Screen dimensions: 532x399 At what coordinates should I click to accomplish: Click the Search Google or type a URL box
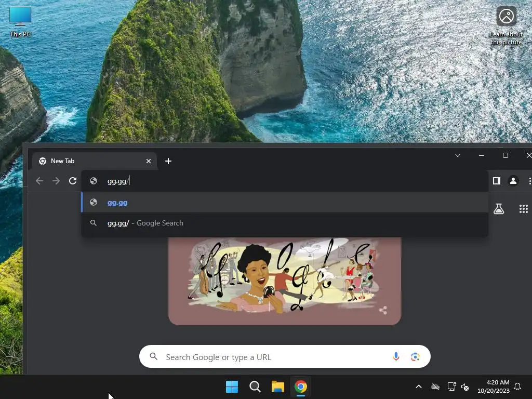(285, 356)
